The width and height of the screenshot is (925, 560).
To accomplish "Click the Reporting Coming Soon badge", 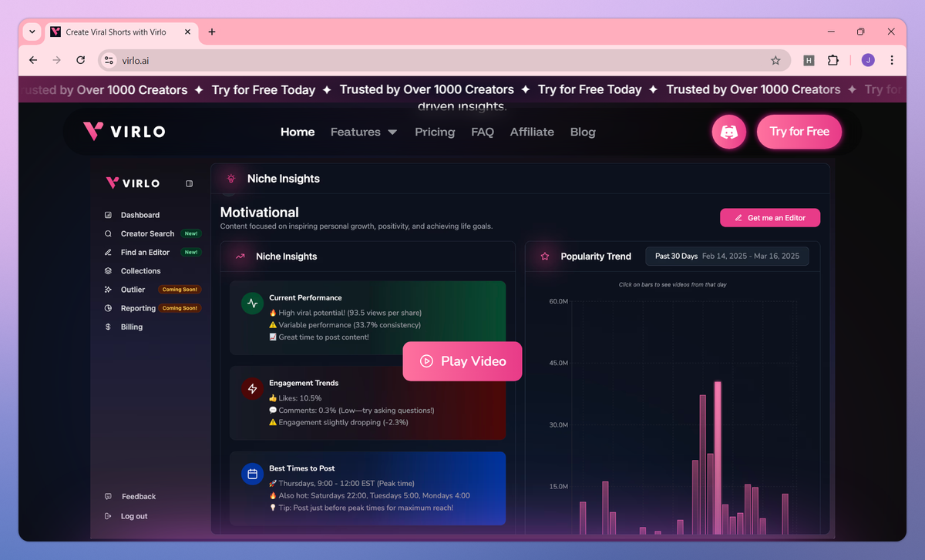I will [x=180, y=308].
